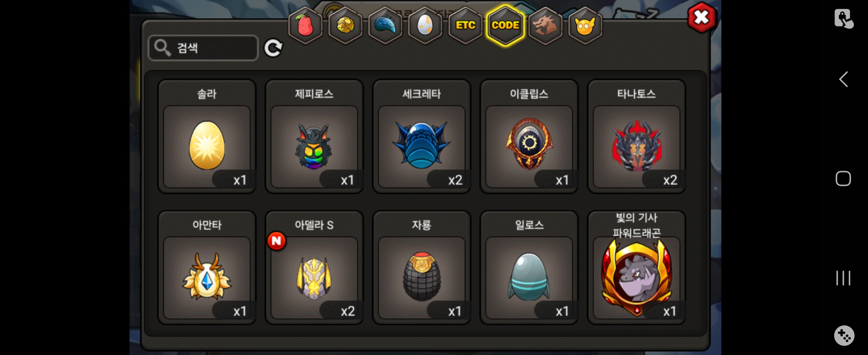Tap the Android back navigation arrow

[843, 80]
